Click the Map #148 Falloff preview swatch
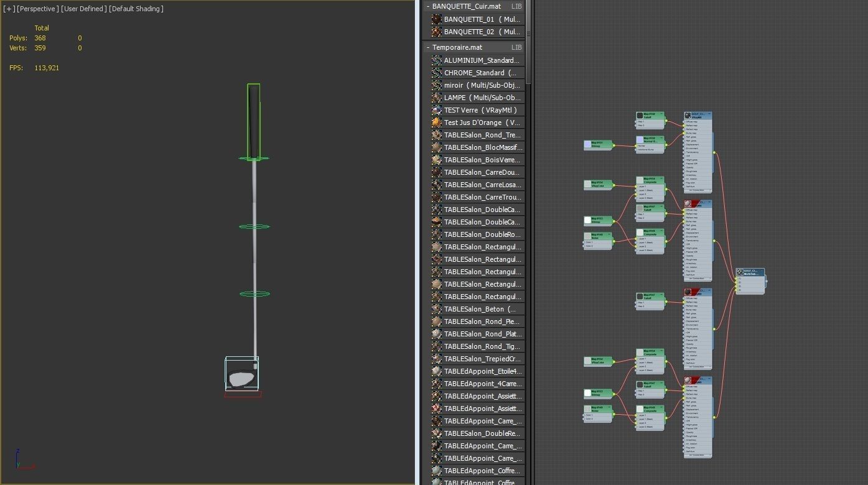The width and height of the screenshot is (868, 485). (640, 115)
